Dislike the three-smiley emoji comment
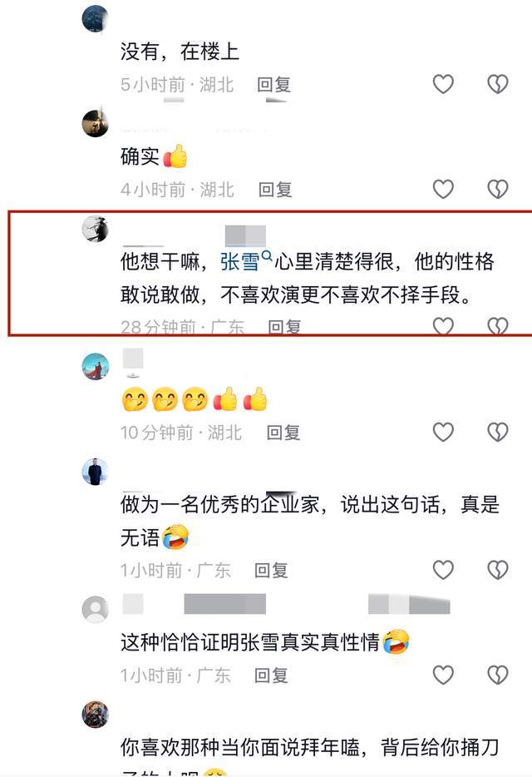 pyautogui.click(x=497, y=432)
